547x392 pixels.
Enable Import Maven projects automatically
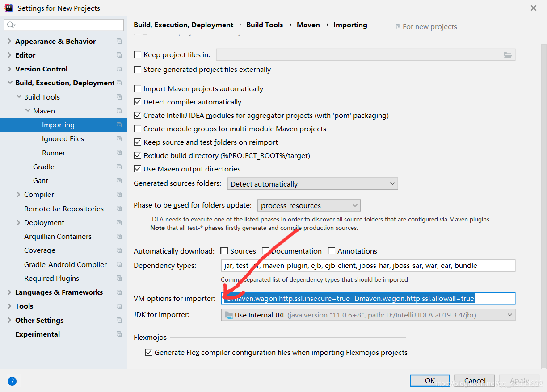coord(138,88)
